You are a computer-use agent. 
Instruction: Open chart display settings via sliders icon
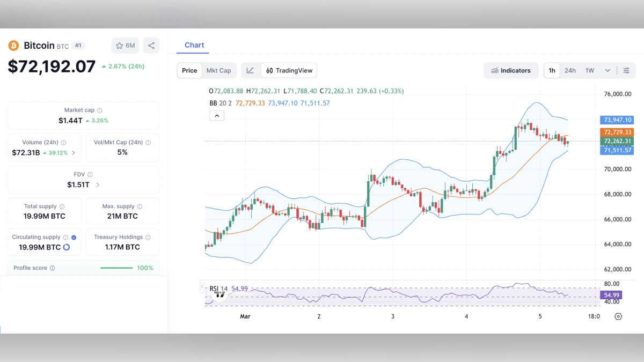click(x=626, y=70)
